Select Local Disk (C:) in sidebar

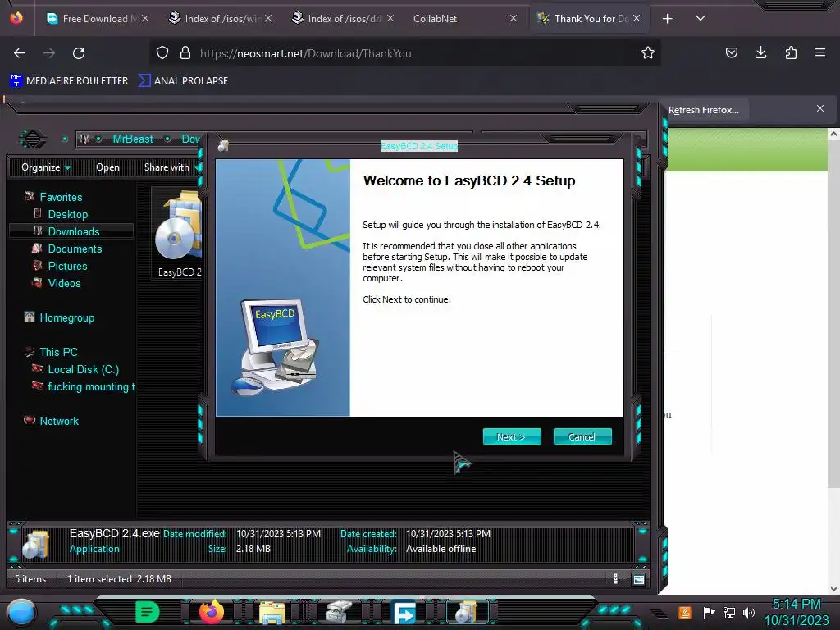point(83,369)
